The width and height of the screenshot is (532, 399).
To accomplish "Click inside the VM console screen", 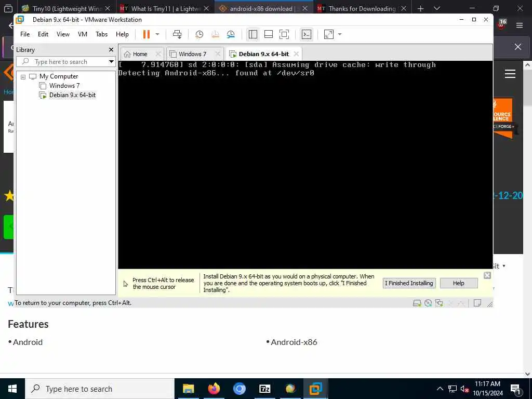I will coord(305,165).
